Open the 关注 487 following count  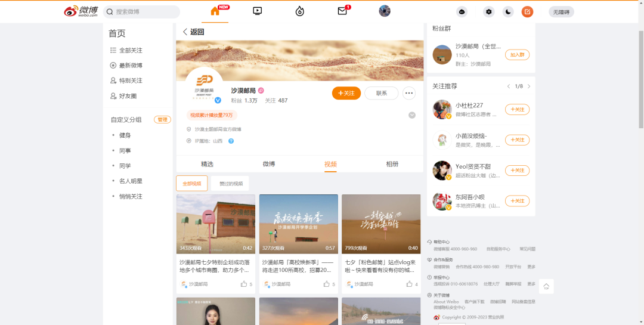pos(276,100)
